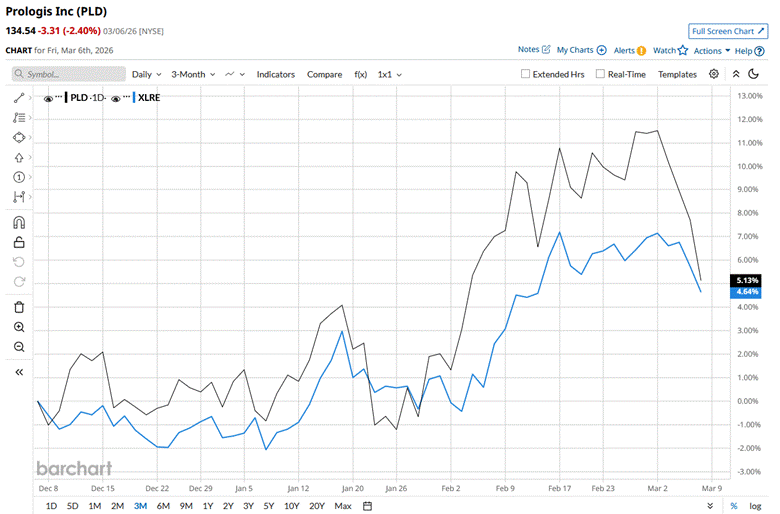Focus the Symbol search field
Screen dimensions: 780x514
69,74
